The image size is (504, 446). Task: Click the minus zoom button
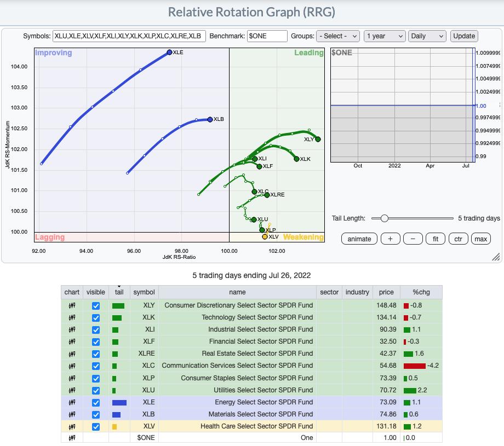point(413,239)
